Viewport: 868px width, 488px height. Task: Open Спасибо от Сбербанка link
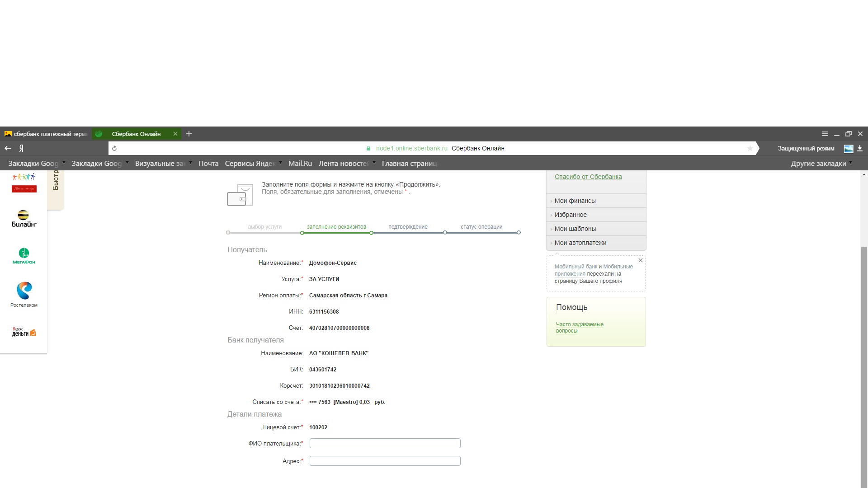click(x=588, y=177)
